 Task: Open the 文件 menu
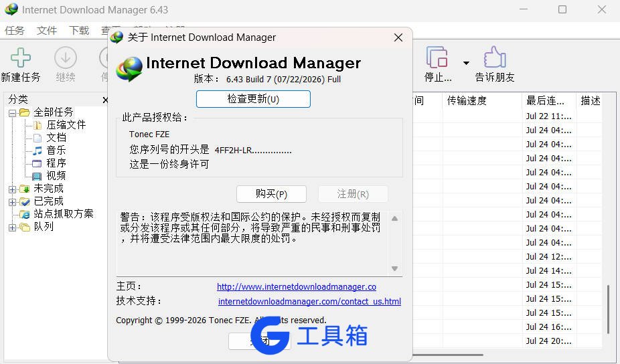[47, 30]
